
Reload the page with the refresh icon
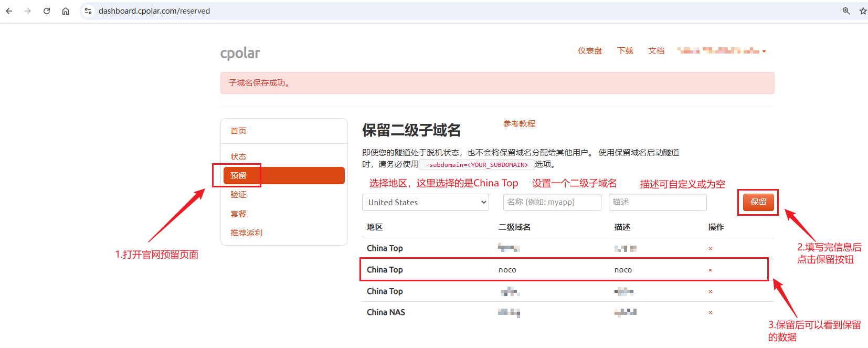coord(47,11)
